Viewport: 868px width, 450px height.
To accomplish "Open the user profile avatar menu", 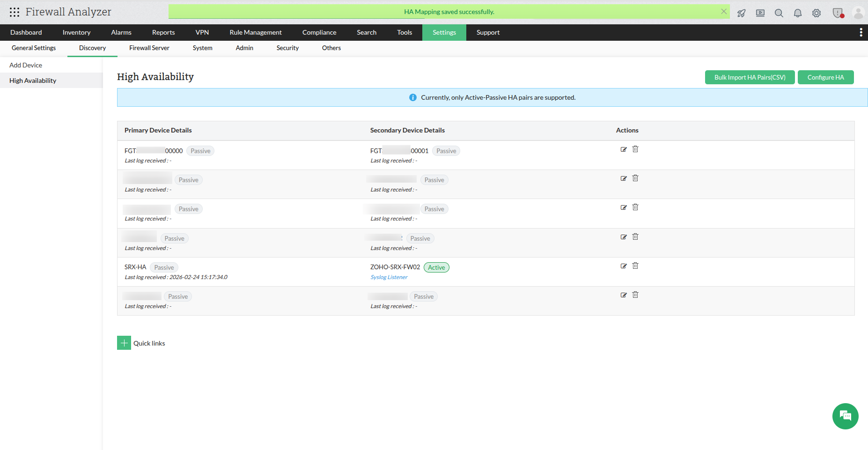I will tap(858, 13).
